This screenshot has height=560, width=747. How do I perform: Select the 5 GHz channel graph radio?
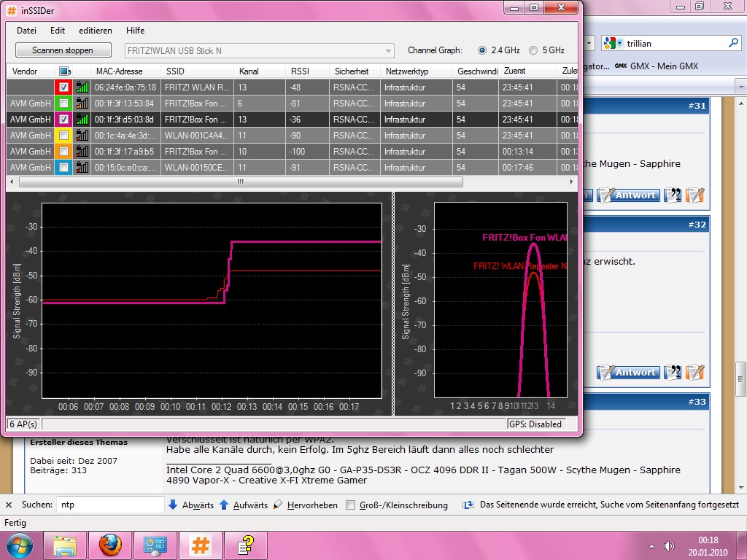[533, 50]
